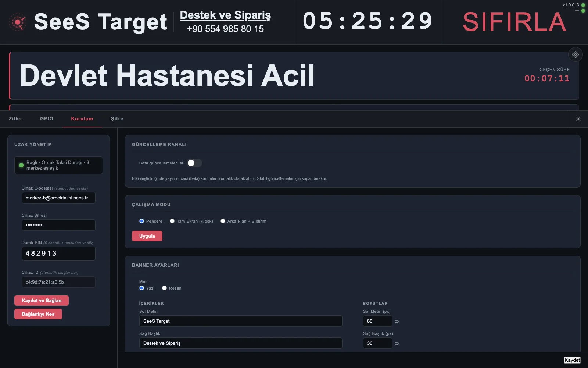Click the Cihaz E-postası field
The height and width of the screenshot is (368, 588).
[58, 198]
